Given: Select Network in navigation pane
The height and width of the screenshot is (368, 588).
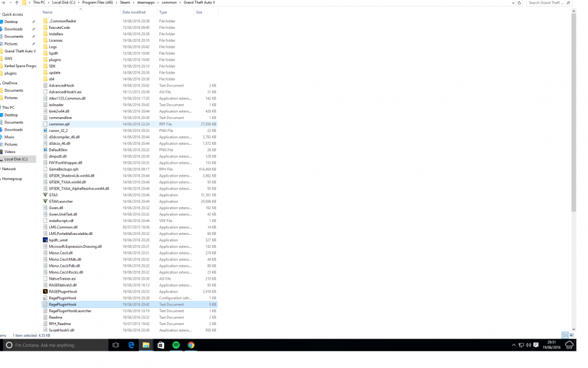Looking at the screenshot, I should (9, 169).
